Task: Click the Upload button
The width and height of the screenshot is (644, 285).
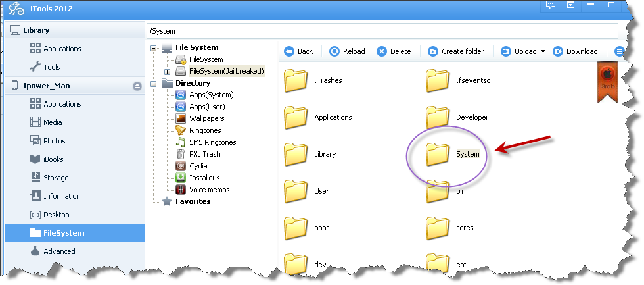Action: 518,51
